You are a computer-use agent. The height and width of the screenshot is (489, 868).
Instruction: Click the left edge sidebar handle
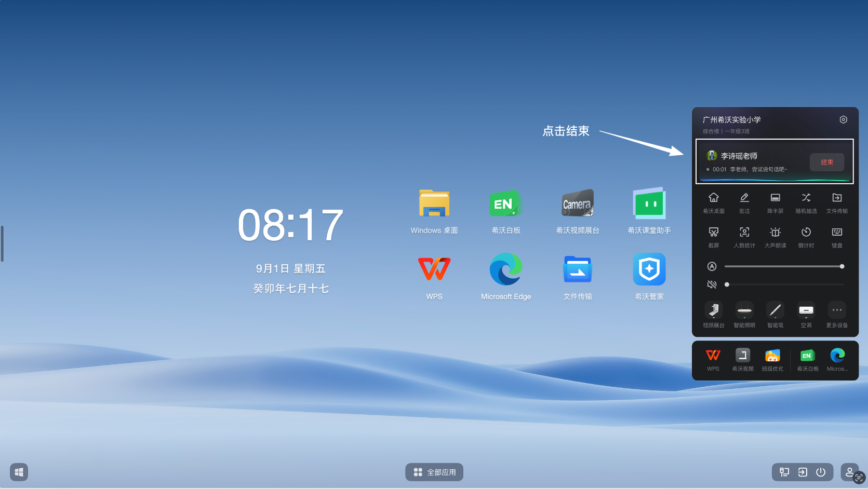point(2,243)
